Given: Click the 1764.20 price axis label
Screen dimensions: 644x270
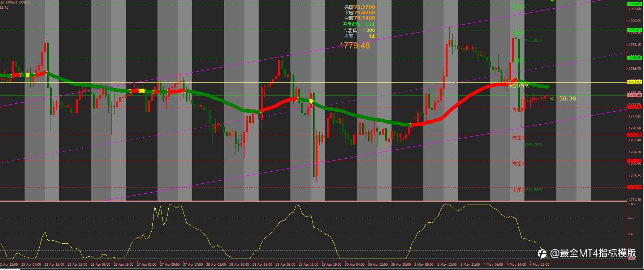Looking at the screenshot, I should click(x=635, y=152).
